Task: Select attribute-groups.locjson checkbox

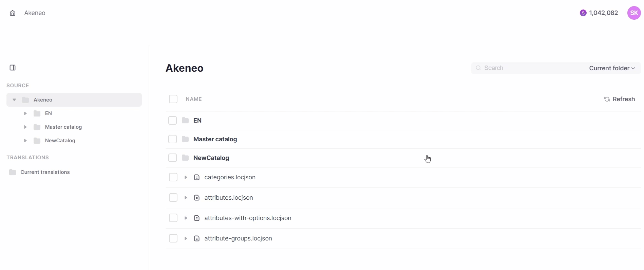Action: (x=173, y=238)
